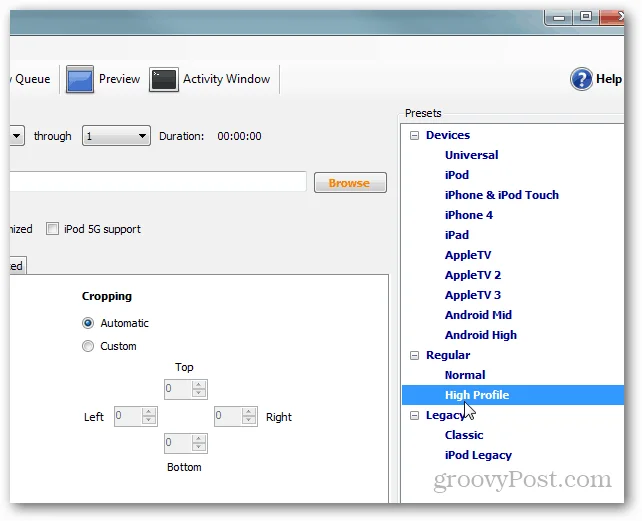Click the blue Help question mark icon
The image size is (642, 521).
tap(581, 79)
